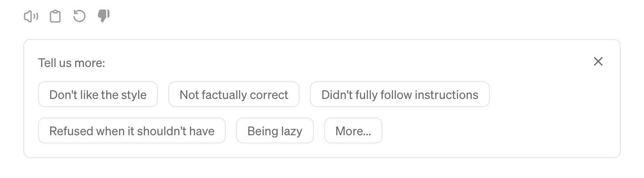
Task: Click the Read Aloud speaker icon
Action: click(31, 17)
